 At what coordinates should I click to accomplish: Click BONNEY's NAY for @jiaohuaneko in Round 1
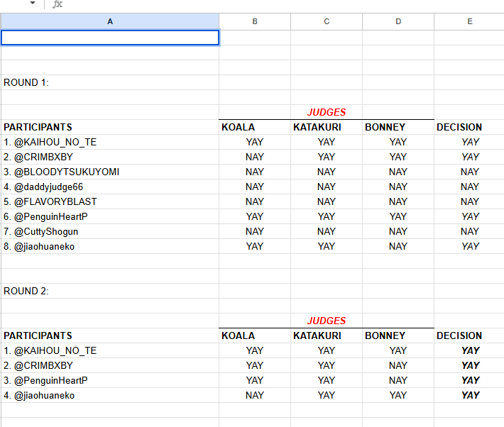click(398, 246)
